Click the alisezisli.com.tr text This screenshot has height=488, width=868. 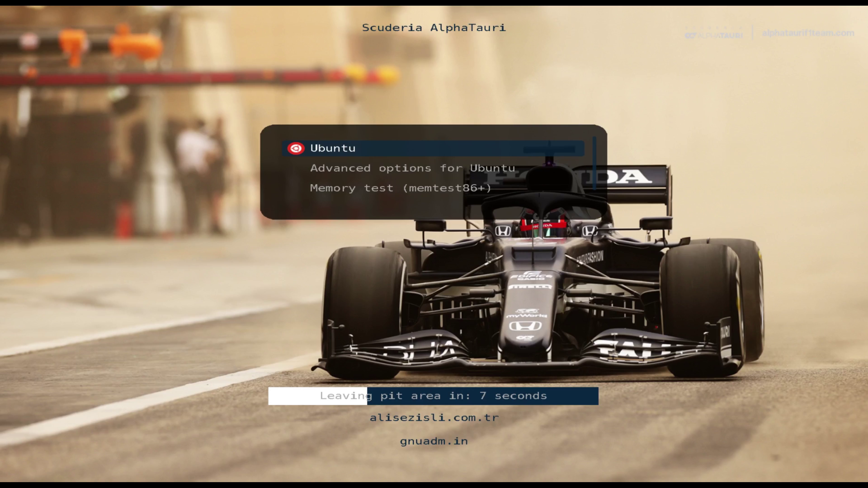pos(434,418)
